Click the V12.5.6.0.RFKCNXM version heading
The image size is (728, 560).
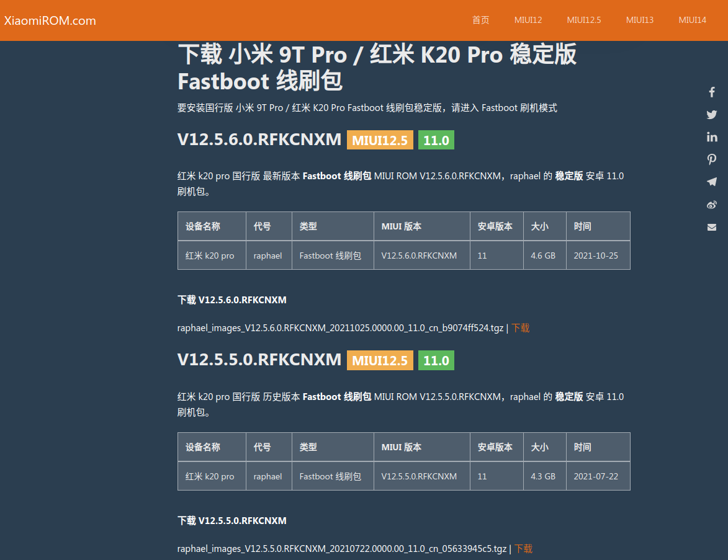[259, 139]
